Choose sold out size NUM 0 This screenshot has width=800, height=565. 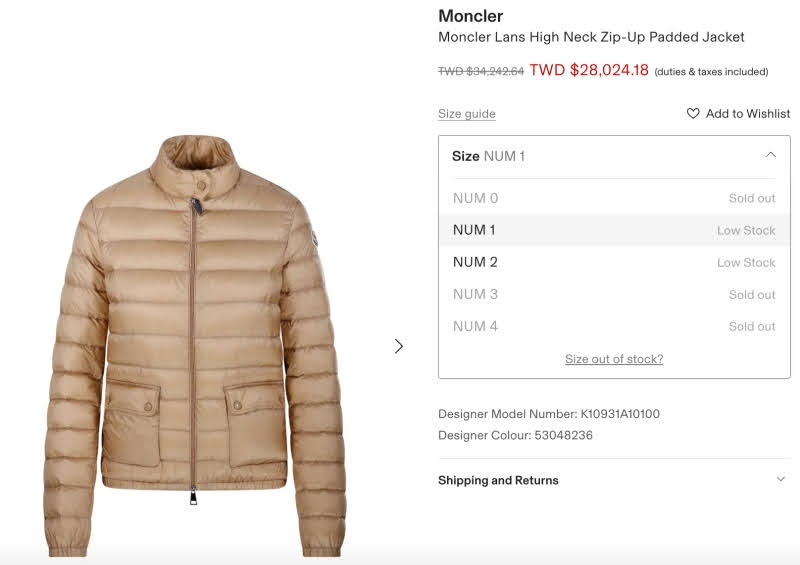point(614,198)
